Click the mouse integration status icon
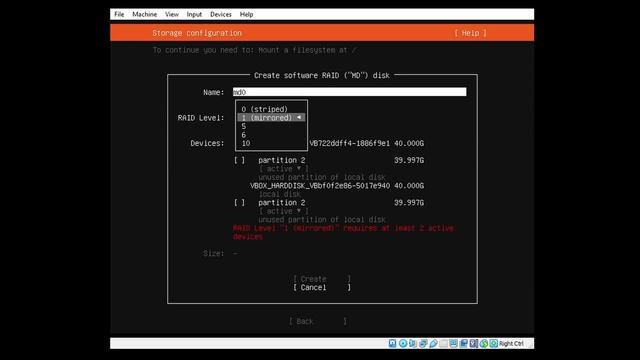 coord(484,343)
